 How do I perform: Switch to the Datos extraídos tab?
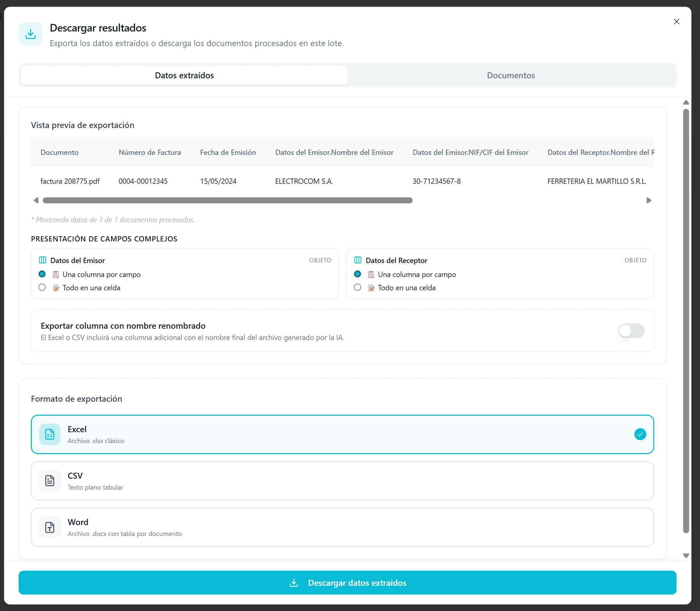184,75
